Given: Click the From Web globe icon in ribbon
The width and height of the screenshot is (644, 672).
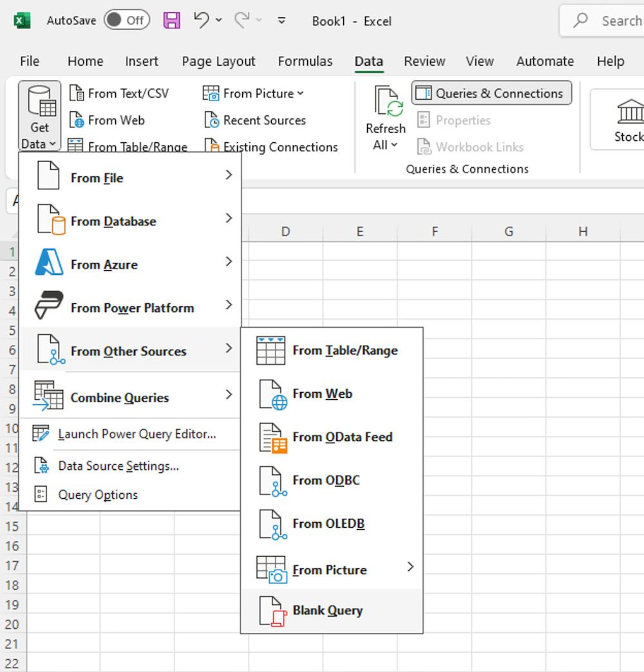Looking at the screenshot, I should click(x=77, y=120).
